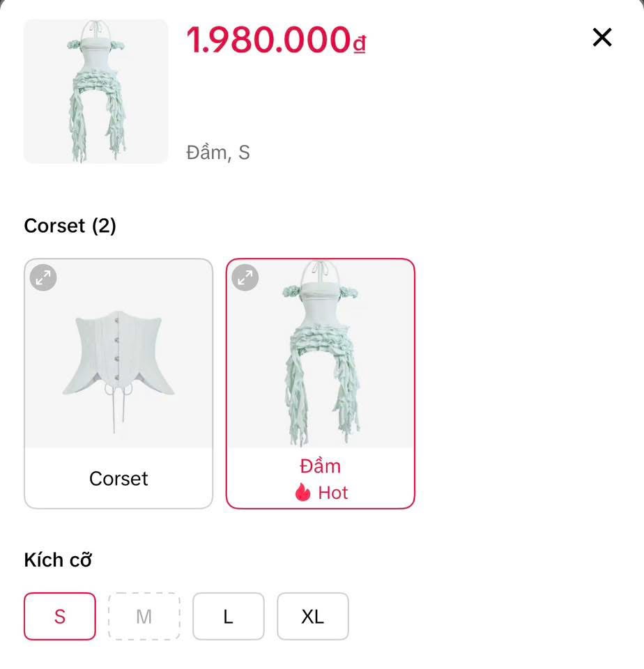Click the Đầm label text
Viewport: 644px width, 669px height.
(321, 466)
